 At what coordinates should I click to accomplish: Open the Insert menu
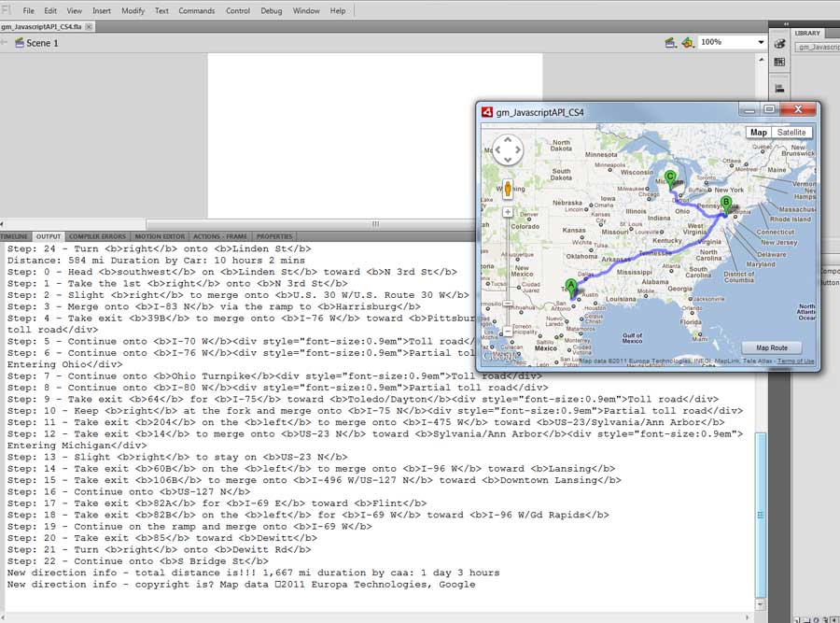102,10
